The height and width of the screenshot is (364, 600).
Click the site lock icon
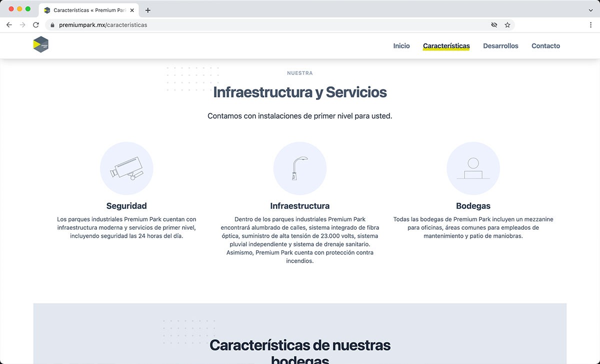(x=52, y=25)
